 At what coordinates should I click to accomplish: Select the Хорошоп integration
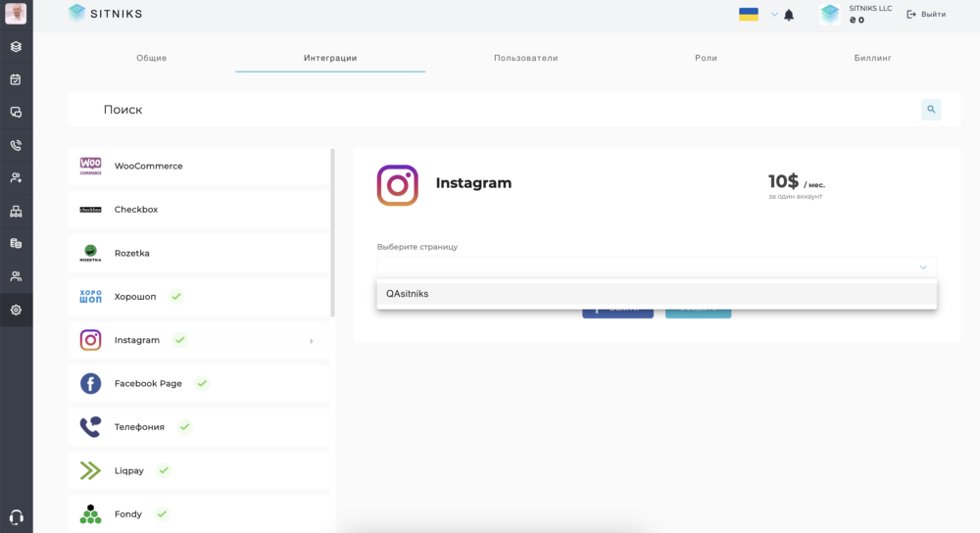point(199,296)
